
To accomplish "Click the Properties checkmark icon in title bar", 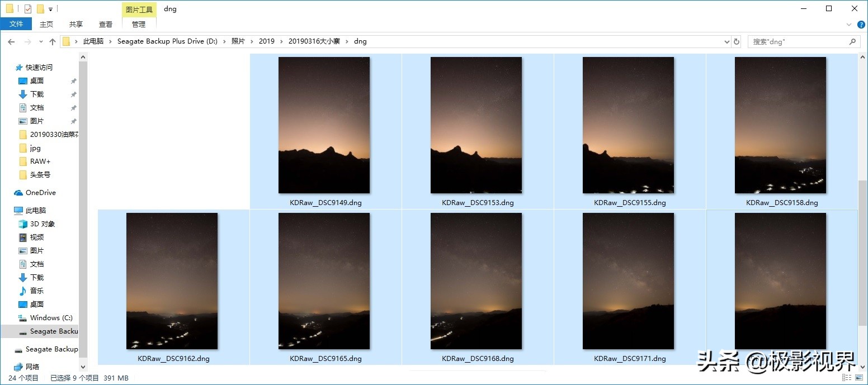I will [x=27, y=9].
